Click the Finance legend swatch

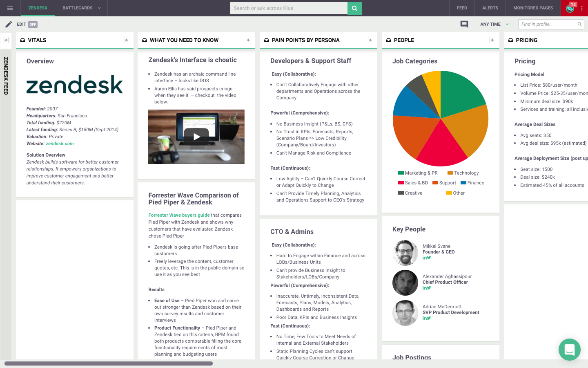coord(463,183)
